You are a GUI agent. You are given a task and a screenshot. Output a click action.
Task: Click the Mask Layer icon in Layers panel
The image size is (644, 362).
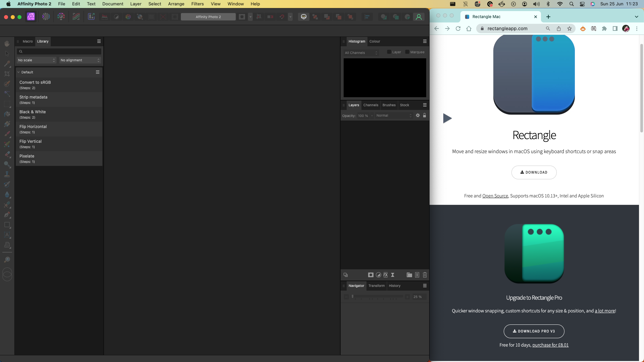[371, 275]
